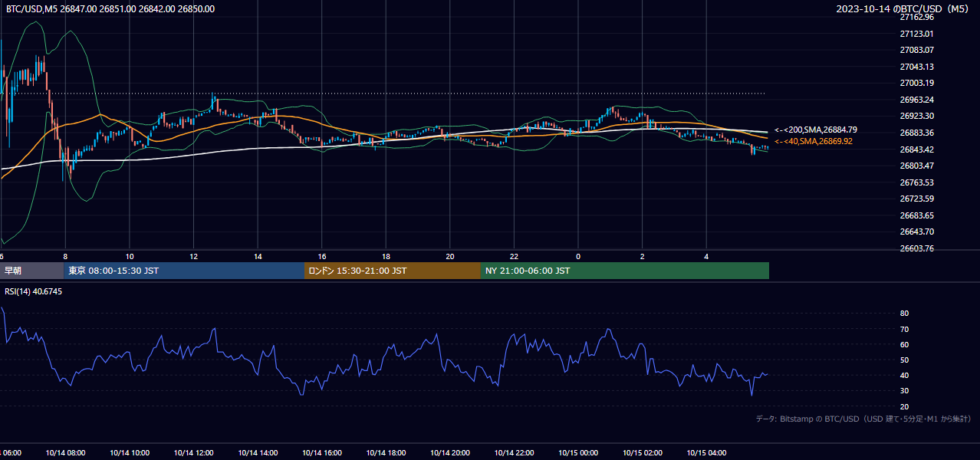The image size is (980, 460).
Task: Click price axis label 26683.65
Action: 917,215
